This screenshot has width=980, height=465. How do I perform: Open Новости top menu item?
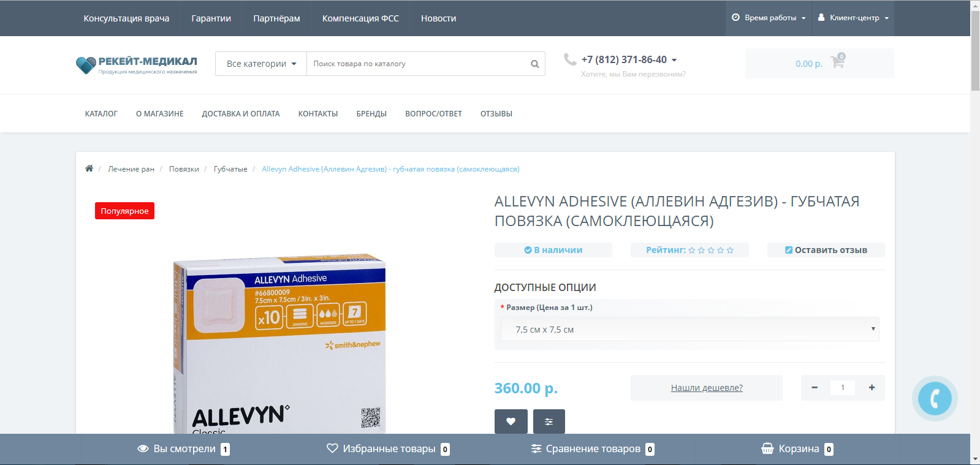click(438, 18)
